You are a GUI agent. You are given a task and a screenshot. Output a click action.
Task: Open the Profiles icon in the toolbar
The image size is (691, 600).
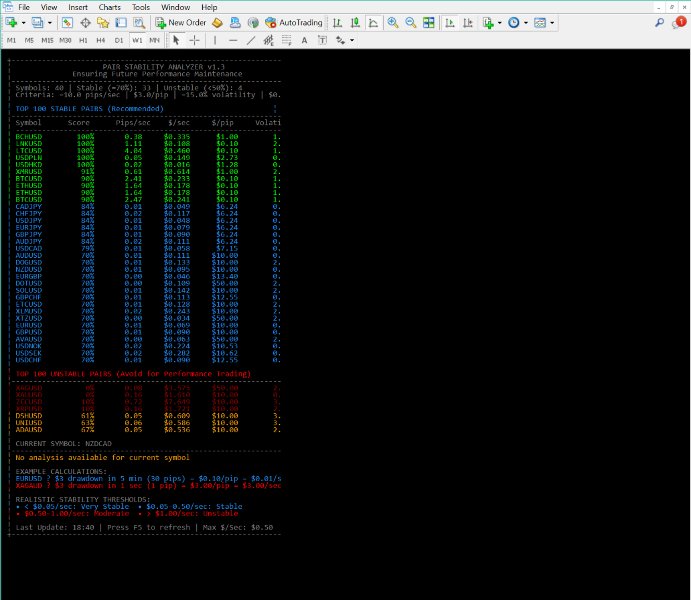37,22
